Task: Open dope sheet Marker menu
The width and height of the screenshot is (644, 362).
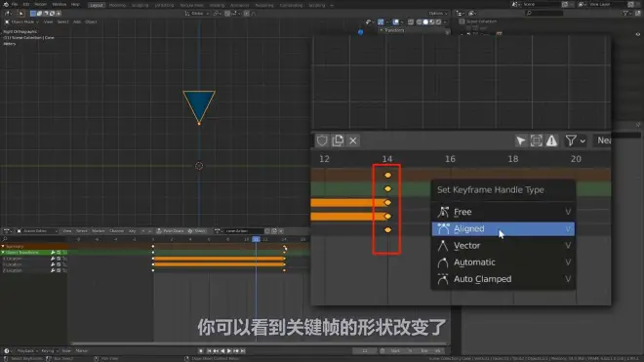Action: 99,231
